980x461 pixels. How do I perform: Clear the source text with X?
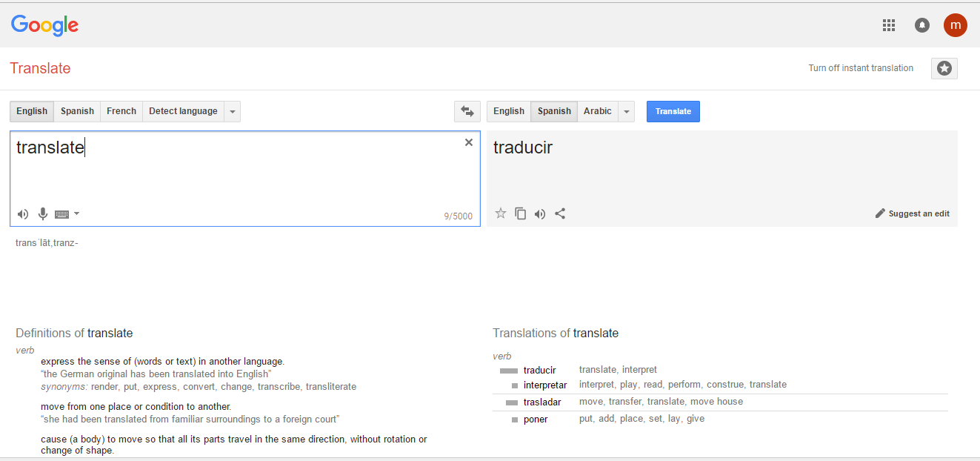(469, 142)
